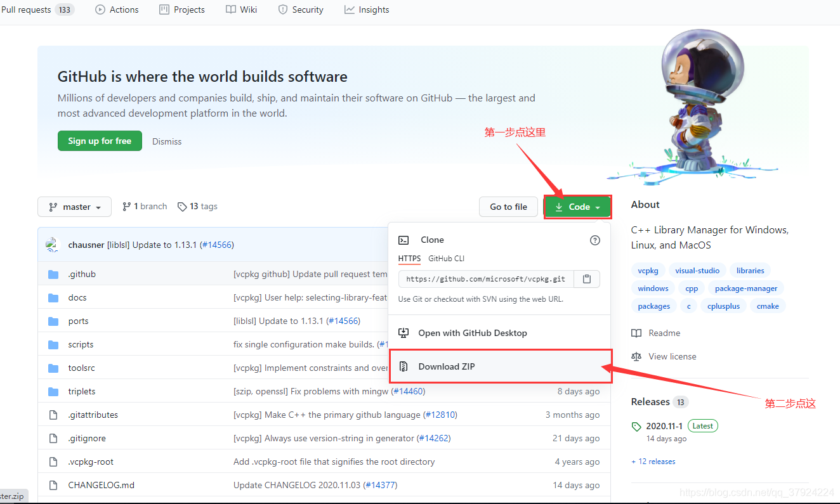Image resolution: width=840 pixels, height=504 pixels.
Task: Open the Actions tab
Action: (x=117, y=10)
